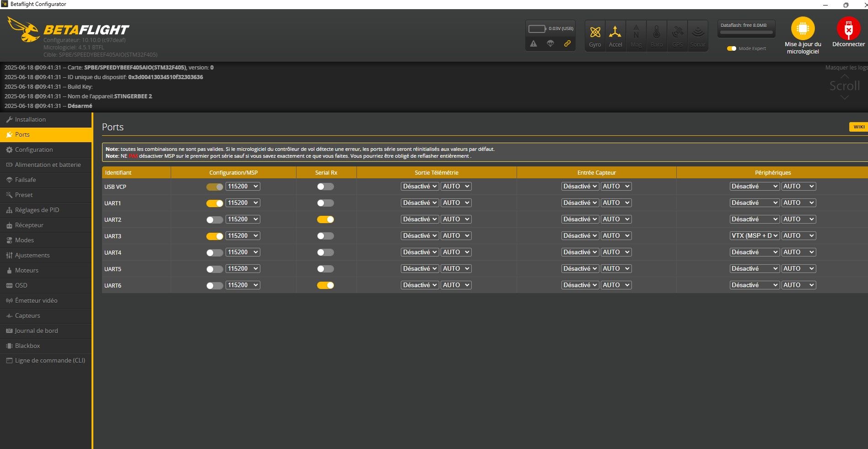Expand UART6 Sortie Télémétrie Désactivé dropdown
This screenshot has height=449, width=868.
click(x=420, y=285)
